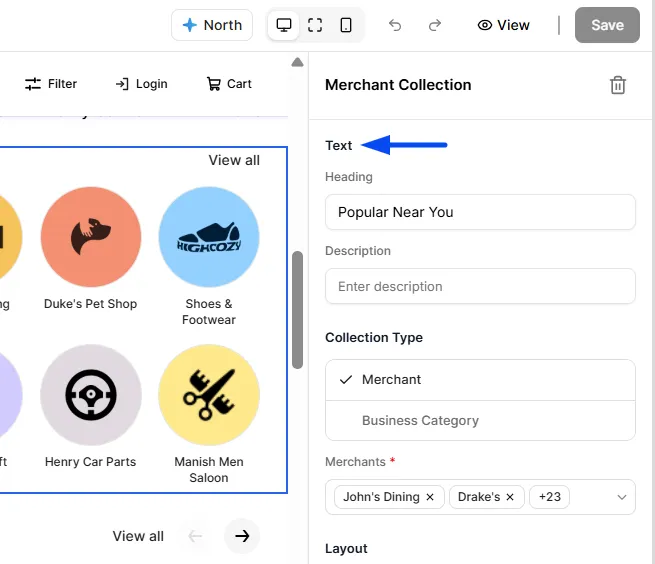Open Duke's Pet Shop merchant
655x564 pixels.
point(91,237)
